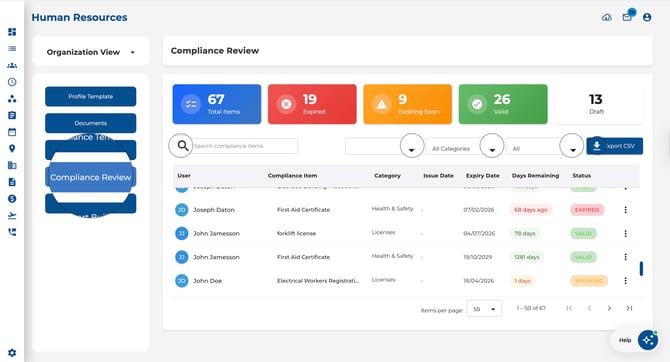
Task: Click the Search compliance items field
Action: coord(245,146)
